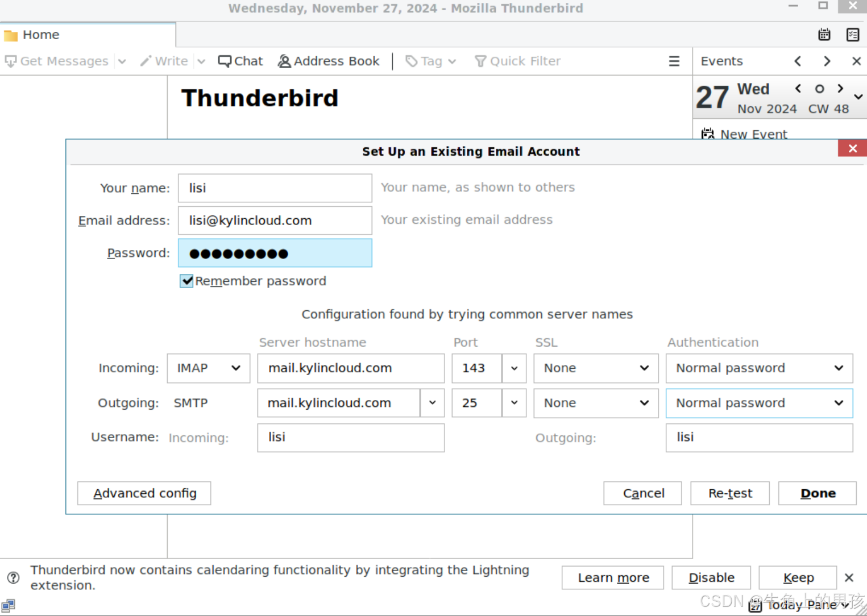Open the tasks tab icon
This screenshot has height=616, width=867.
[x=853, y=35]
